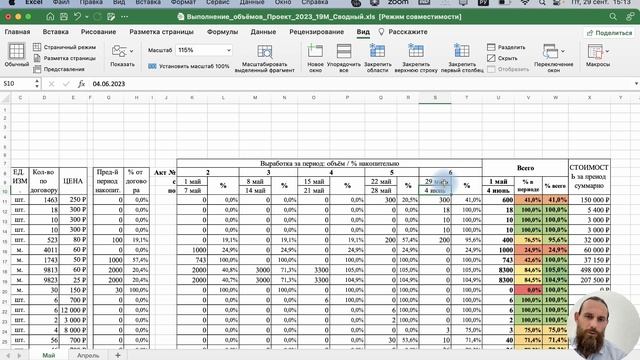Open the Формат menu in menu bar
Viewport: 640px width, 360px height.
coord(183,2)
